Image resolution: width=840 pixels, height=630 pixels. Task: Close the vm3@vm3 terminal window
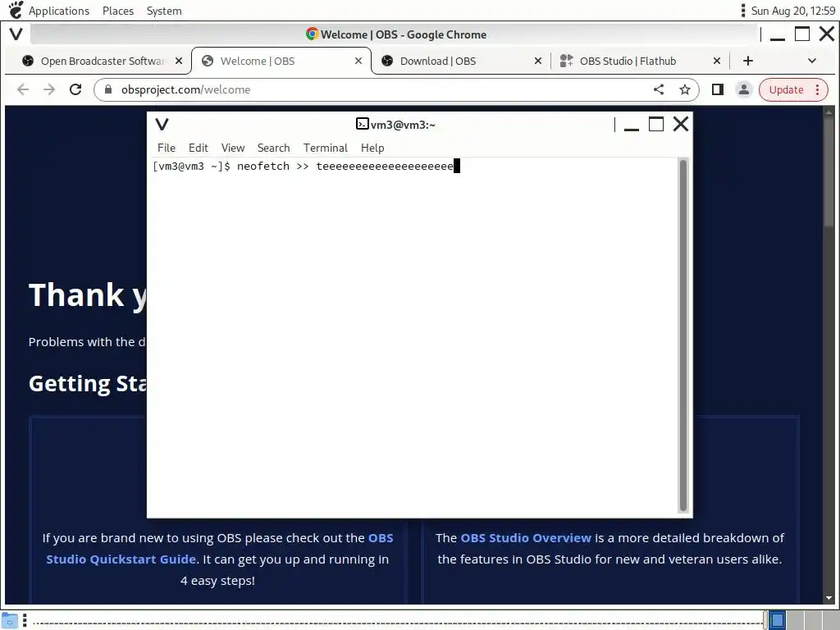(x=681, y=125)
